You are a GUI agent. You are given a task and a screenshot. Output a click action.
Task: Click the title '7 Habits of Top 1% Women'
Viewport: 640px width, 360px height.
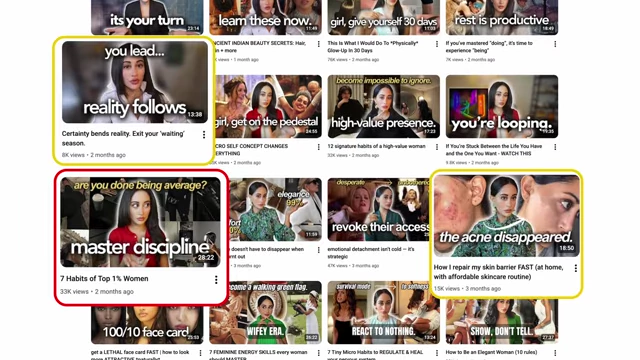[104, 279]
